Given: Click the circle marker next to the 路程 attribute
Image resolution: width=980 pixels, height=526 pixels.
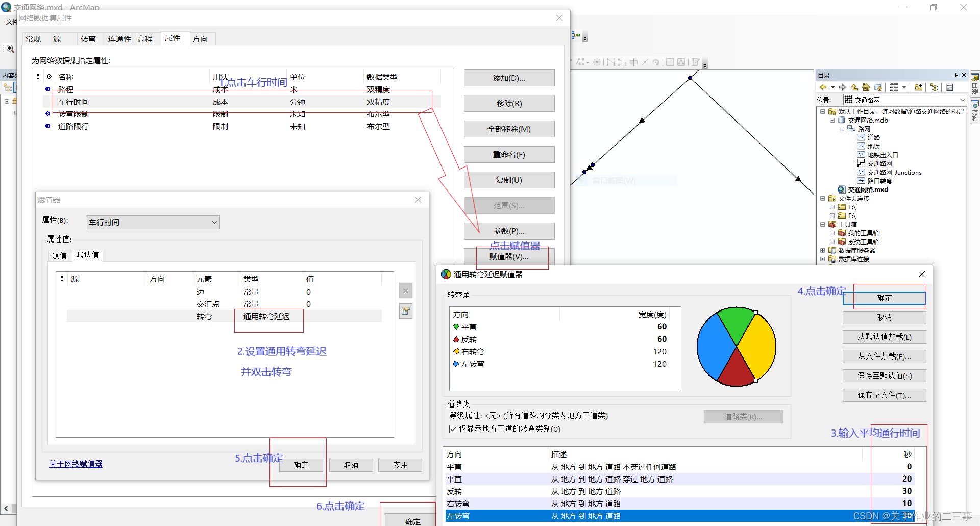Looking at the screenshot, I should (48, 89).
